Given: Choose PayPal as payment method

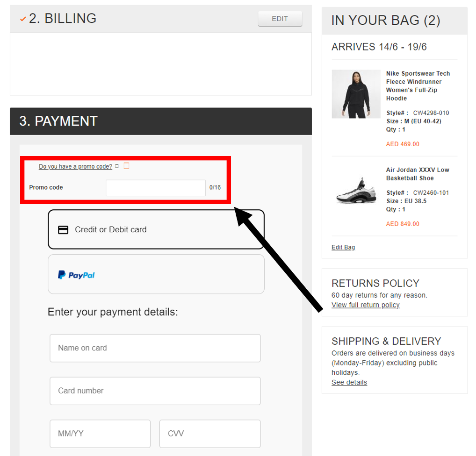Looking at the screenshot, I should 156,274.
